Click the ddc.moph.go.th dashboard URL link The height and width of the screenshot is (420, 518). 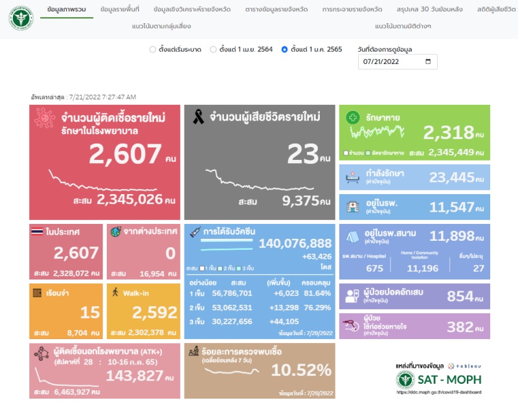coord(443,392)
